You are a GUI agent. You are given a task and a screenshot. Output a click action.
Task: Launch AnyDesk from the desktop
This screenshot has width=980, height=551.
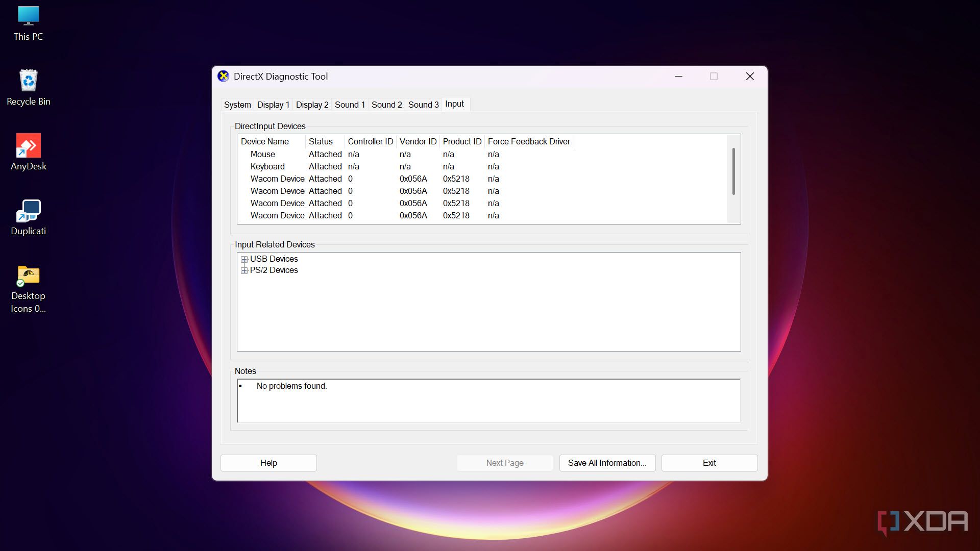[x=28, y=153]
